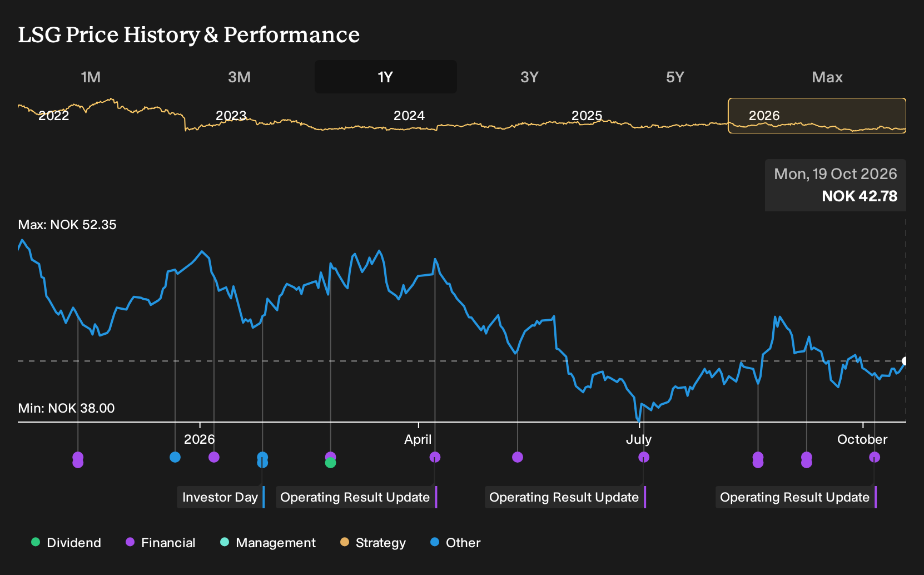
Task: Choose the 5Y time range
Action: pos(675,77)
